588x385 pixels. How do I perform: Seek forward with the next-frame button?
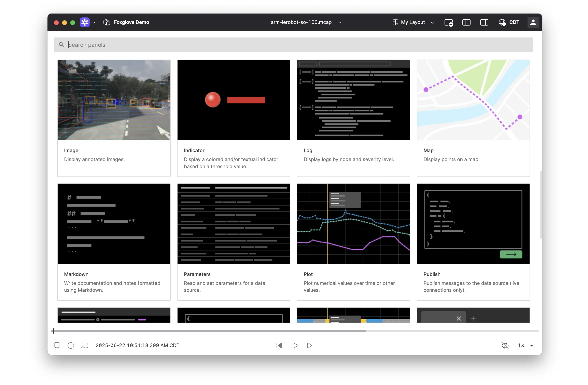coord(310,345)
